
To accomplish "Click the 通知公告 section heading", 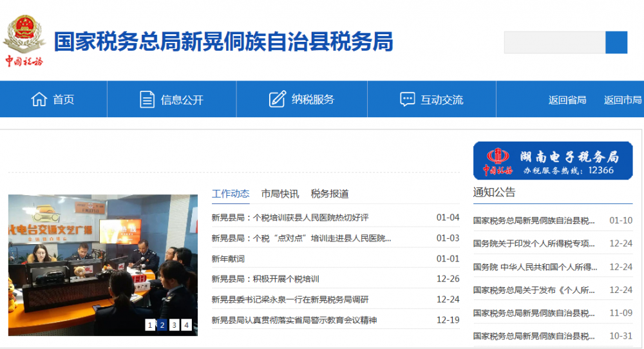I will (x=494, y=192).
